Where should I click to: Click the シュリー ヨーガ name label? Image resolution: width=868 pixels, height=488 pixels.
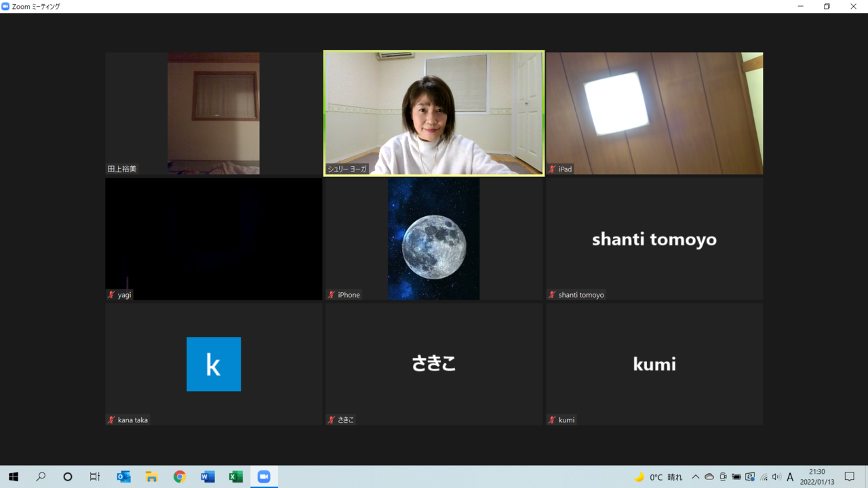point(347,169)
